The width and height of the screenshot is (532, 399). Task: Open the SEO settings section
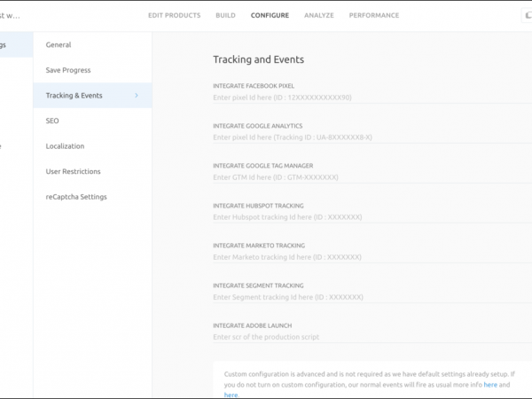52,121
